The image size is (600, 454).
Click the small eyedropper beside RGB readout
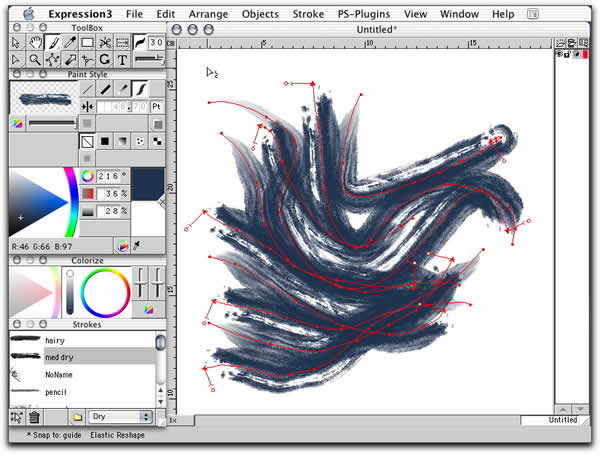137,246
